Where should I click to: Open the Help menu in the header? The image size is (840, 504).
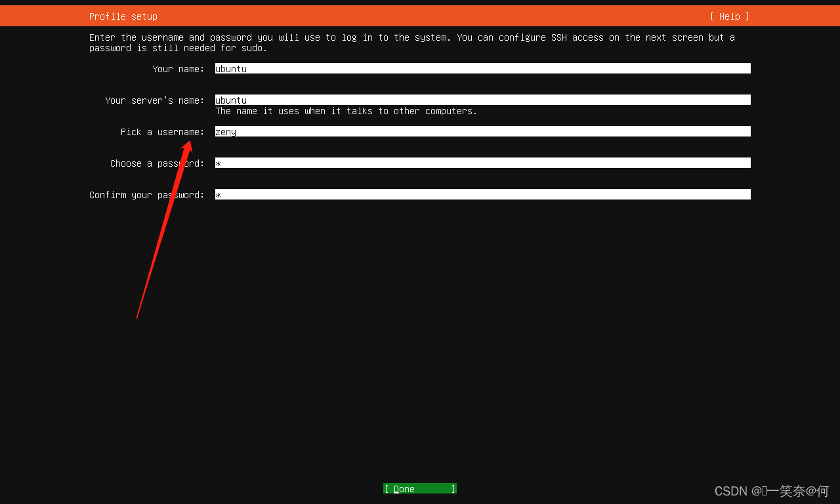click(x=729, y=16)
